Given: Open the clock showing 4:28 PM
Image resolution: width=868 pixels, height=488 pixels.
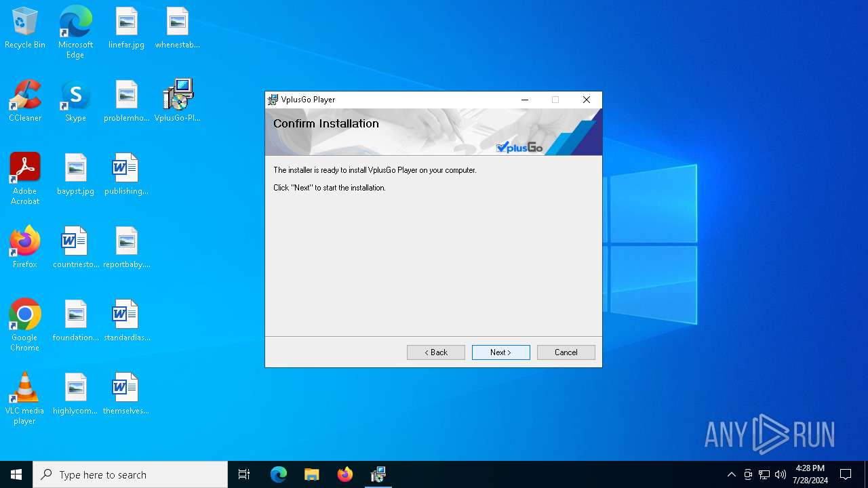Looking at the screenshot, I should (810, 474).
